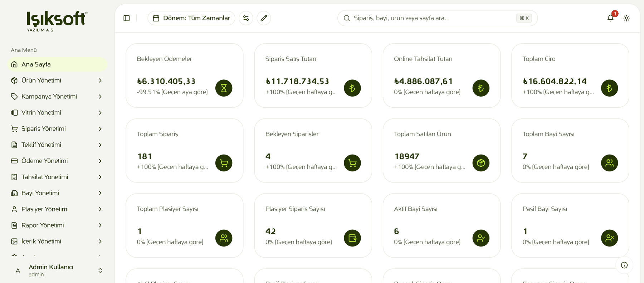
Task: Click users icon on Toplam Plasiyer Sayısı card
Action: click(x=224, y=238)
